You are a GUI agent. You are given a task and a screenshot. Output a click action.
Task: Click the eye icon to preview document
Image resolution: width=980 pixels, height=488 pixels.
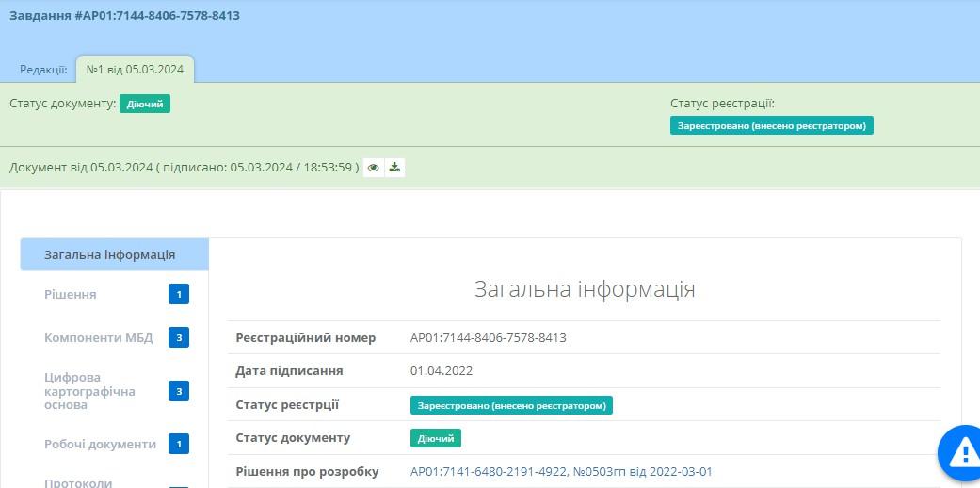click(374, 168)
